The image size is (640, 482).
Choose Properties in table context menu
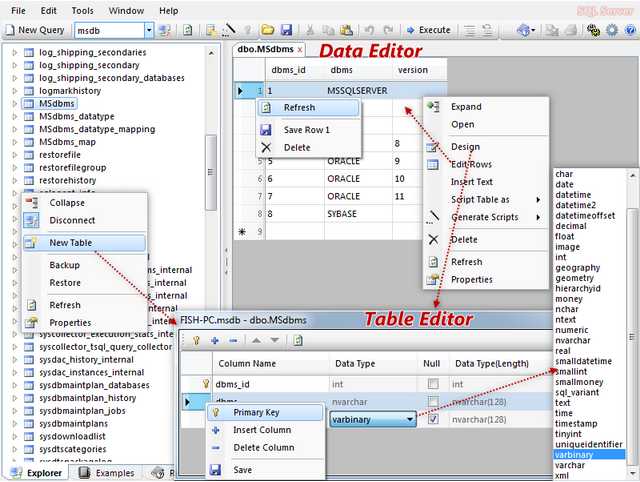[x=486, y=280]
